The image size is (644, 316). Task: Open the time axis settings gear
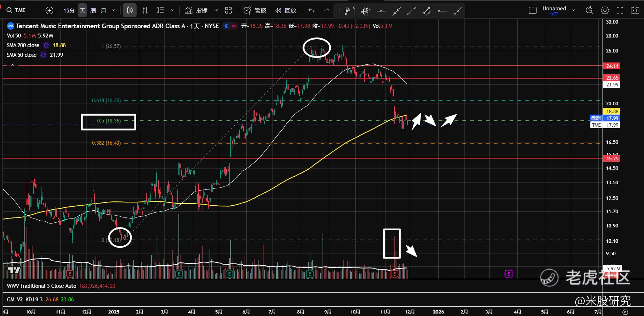click(625, 312)
